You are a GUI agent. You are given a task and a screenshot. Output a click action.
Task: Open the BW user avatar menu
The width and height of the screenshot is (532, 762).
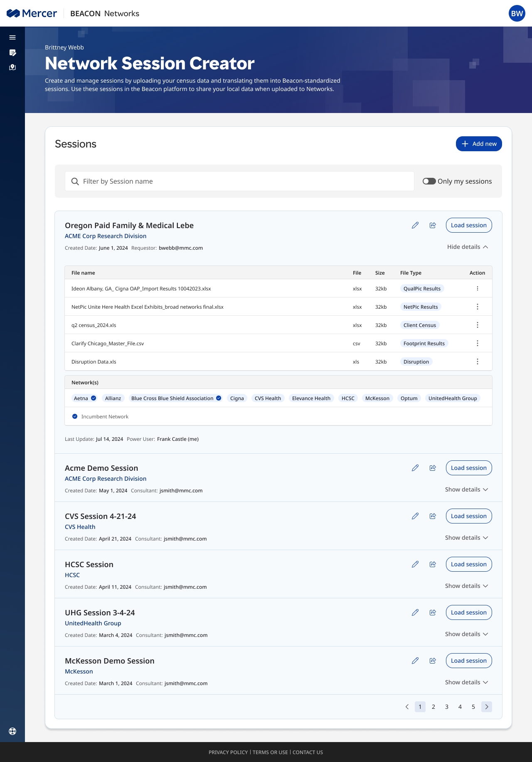point(517,13)
